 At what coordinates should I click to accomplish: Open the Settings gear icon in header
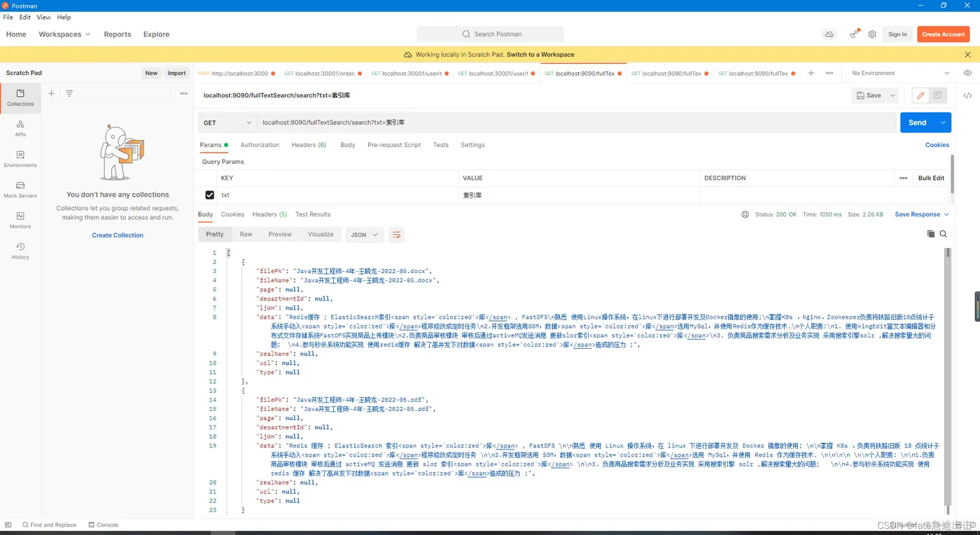tap(872, 34)
